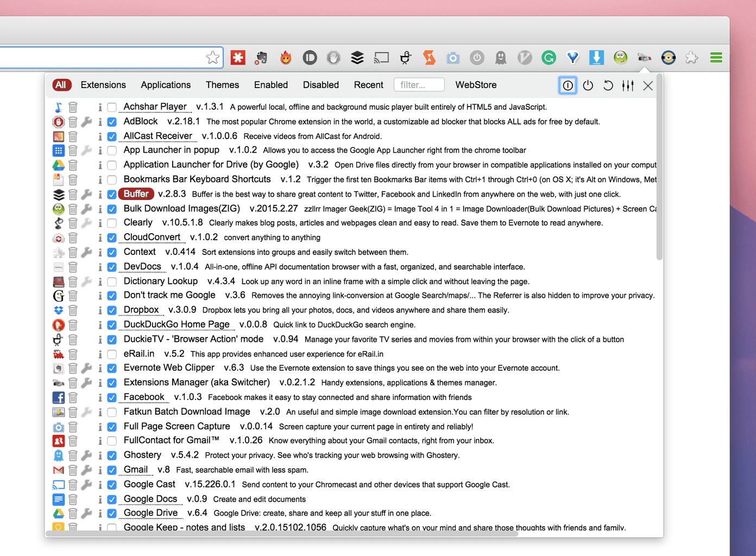Click the Don't track me Google name
Viewport: 756px width, 556px height.
pyautogui.click(x=169, y=295)
